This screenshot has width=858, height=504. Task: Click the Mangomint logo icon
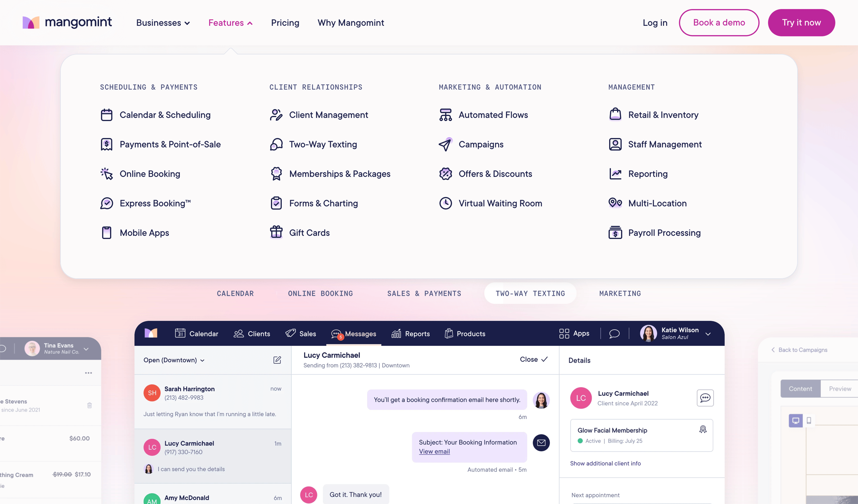[31, 23]
